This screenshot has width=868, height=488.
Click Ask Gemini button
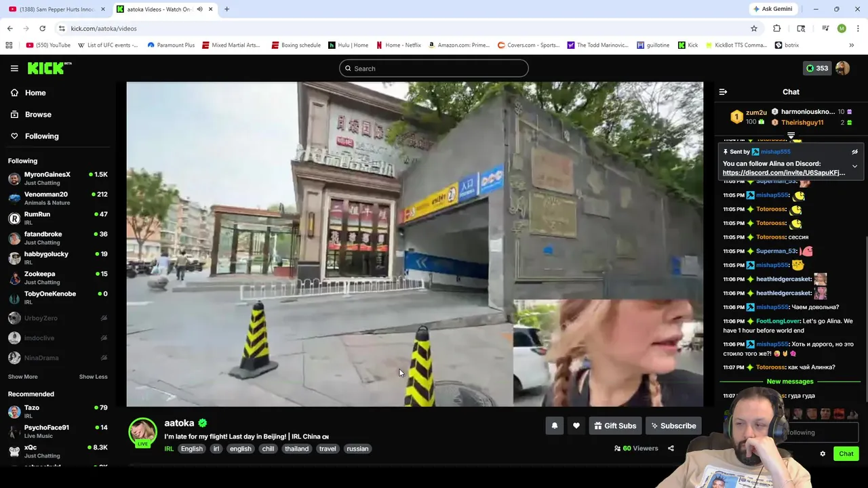(772, 9)
